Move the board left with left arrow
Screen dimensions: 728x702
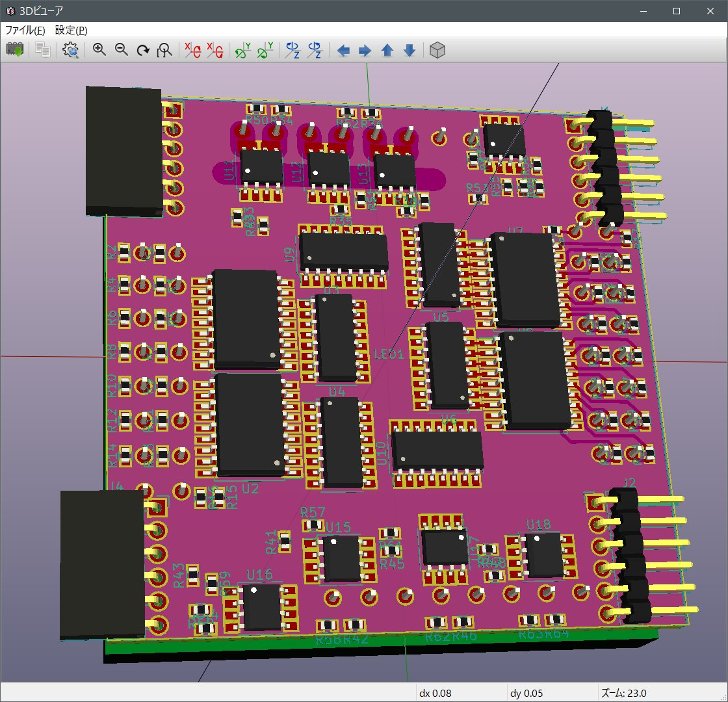pos(343,50)
